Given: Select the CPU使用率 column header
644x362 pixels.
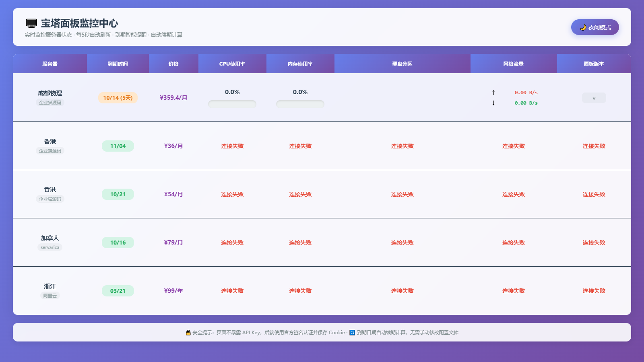Looking at the screenshot, I should tap(232, 64).
